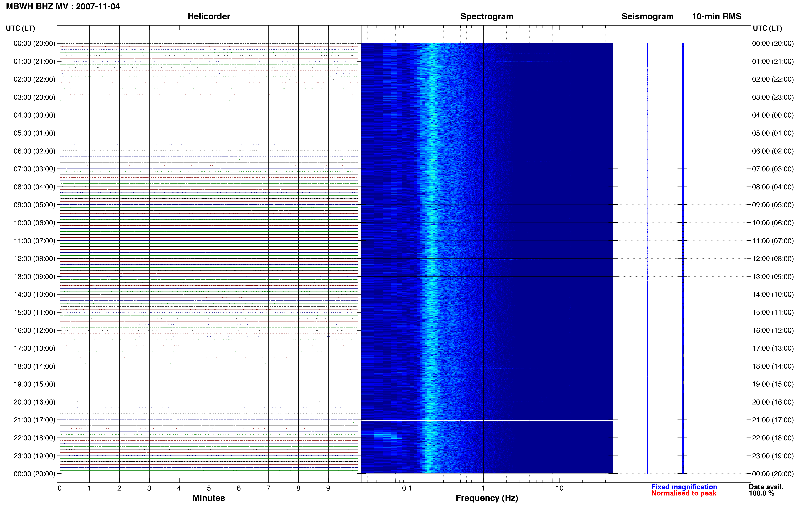The image size is (812, 508).
Task: Click the 10-min RMS heading
Action: coord(717,16)
